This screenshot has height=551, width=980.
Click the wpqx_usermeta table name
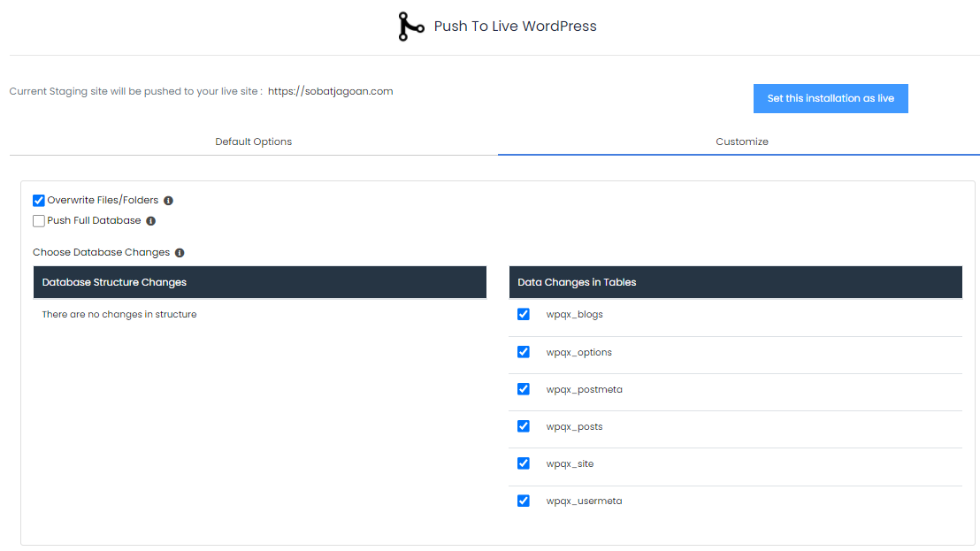[x=584, y=501]
